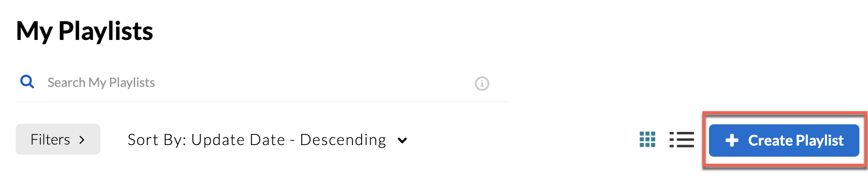The image size is (868, 187).
Task: Click the plus icon on Create Playlist
Action: (732, 140)
